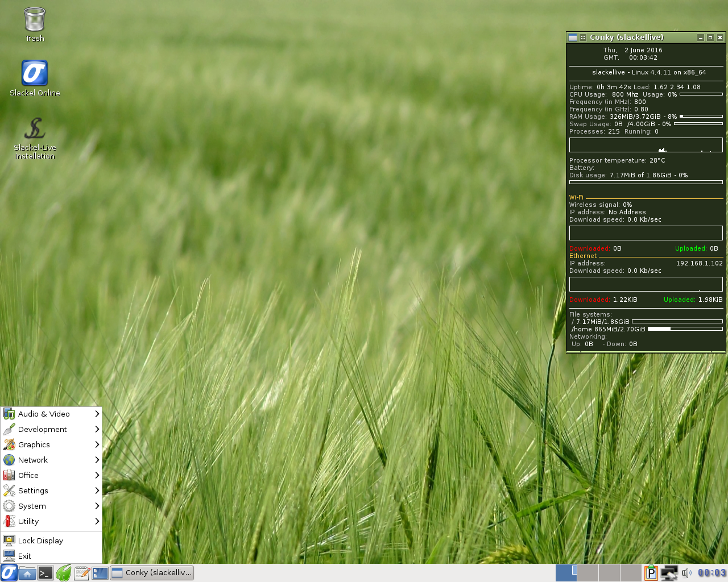Expand the Graphics submenu
728x582 pixels.
coord(51,444)
